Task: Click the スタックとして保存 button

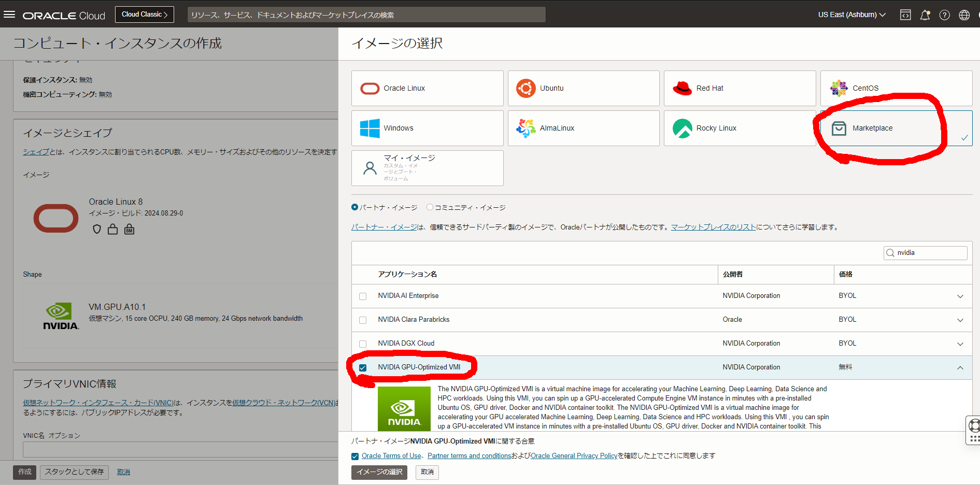Action: click(74, 472)
